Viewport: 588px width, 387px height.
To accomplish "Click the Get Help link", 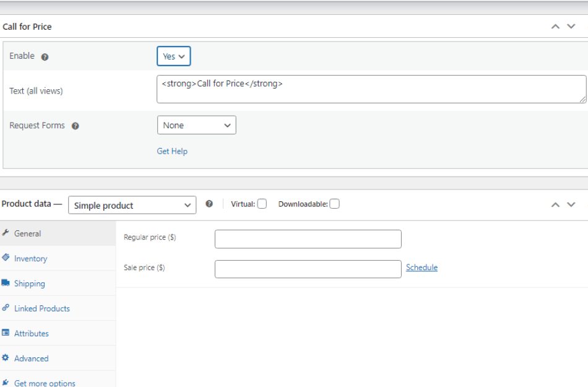I will click(x=172, y=151).
